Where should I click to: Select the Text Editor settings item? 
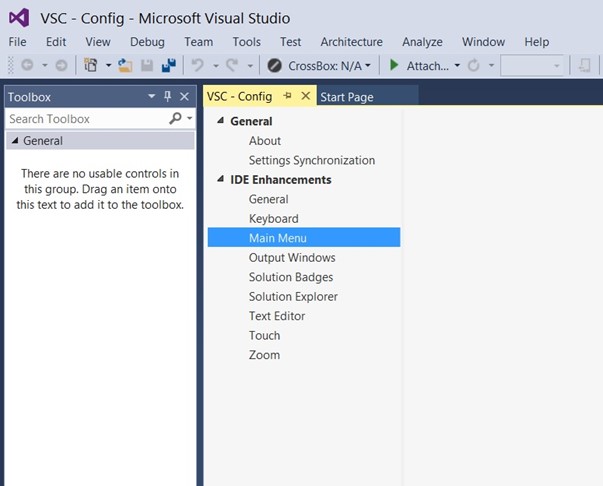(x=277, y=316)
